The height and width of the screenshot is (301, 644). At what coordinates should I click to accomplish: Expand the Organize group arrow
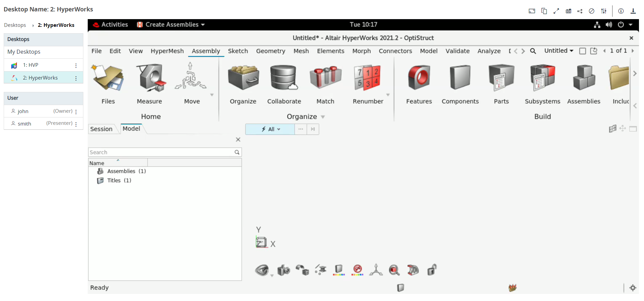(x=323, y=117)
